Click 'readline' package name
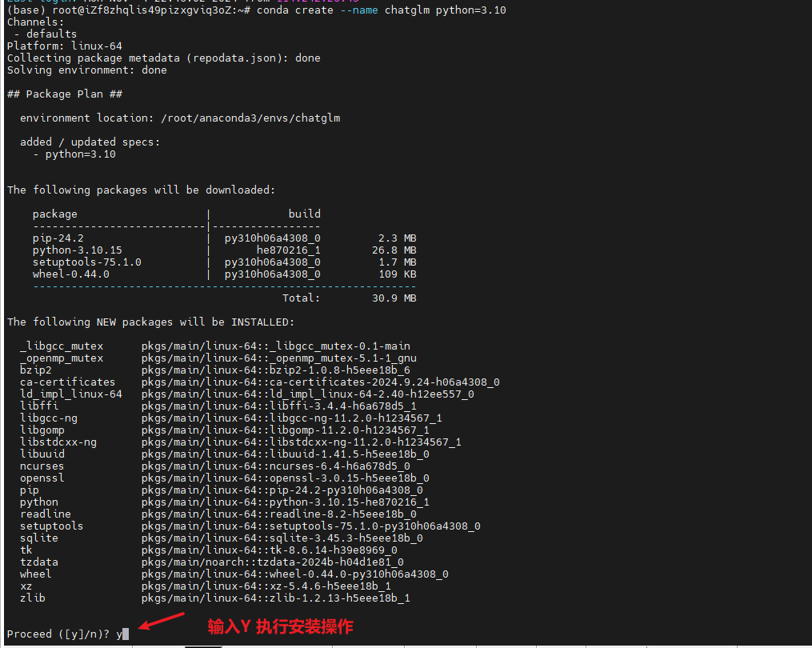This screenshot has width=812, height=648. pos(46,514)
